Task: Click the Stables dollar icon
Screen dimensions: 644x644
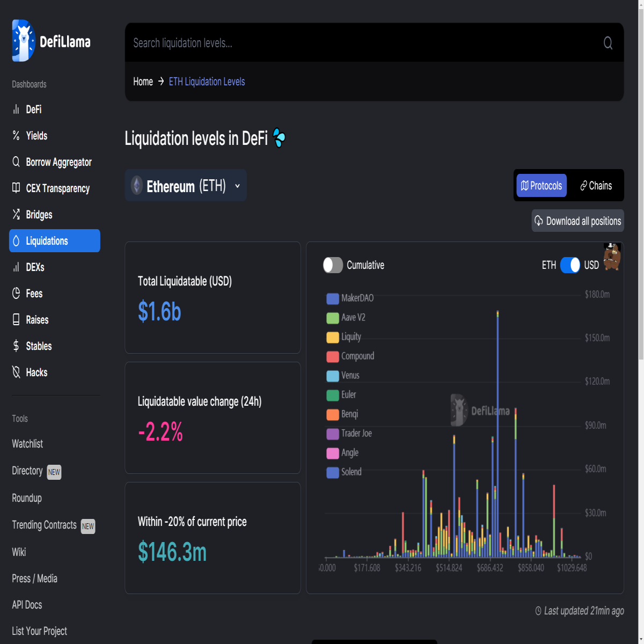Action: coord(16,346)
